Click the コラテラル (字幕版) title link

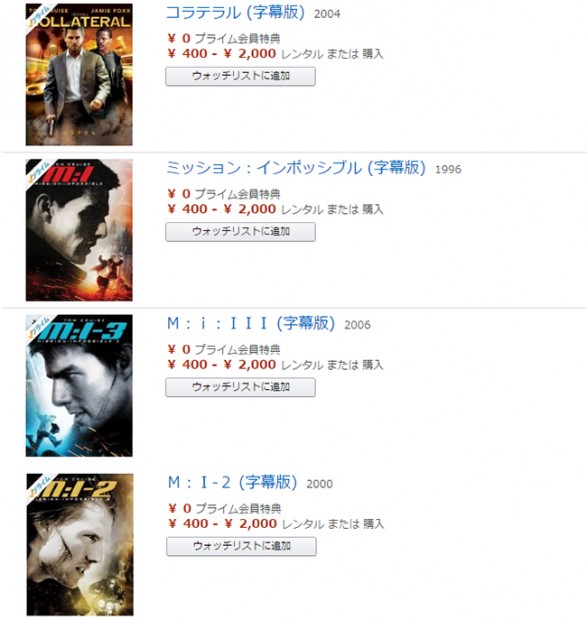click(x=236, y=13)
